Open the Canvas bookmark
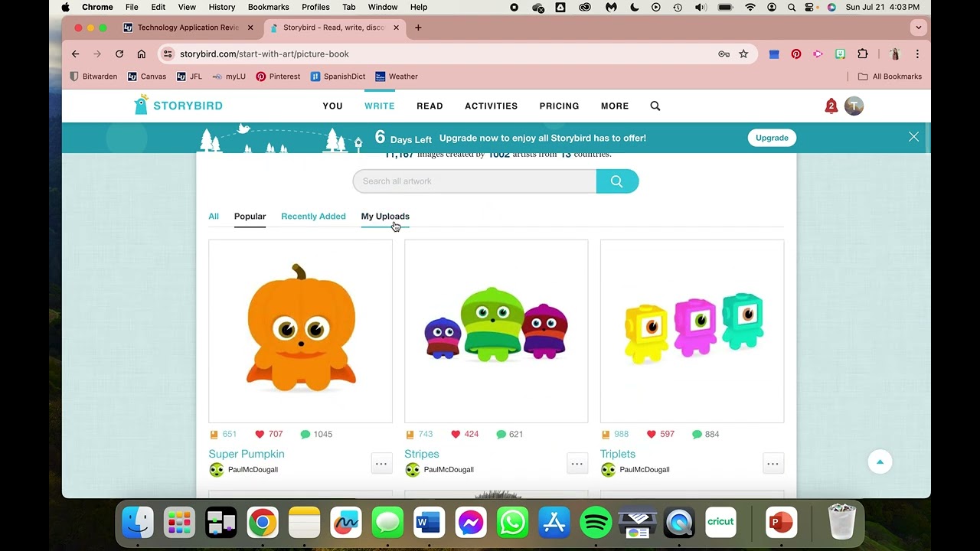This screenshot has width=980, height=551. tap(147, 77)
